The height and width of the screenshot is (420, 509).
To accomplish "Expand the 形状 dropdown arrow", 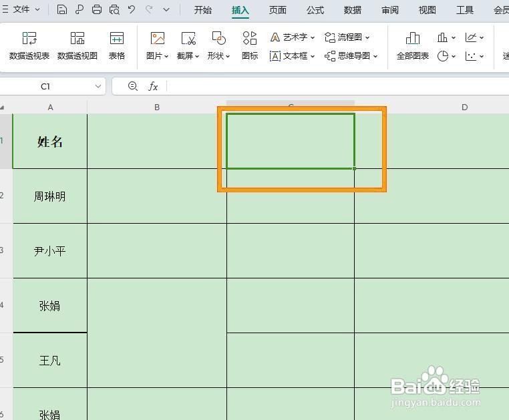I will tap(228, 57).
